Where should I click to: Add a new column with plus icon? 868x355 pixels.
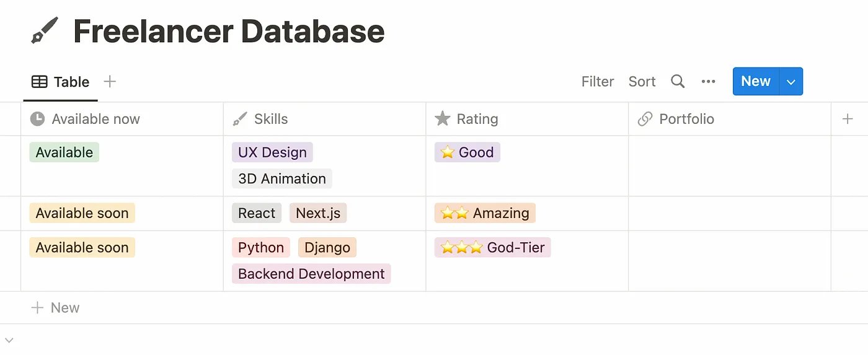848,119
